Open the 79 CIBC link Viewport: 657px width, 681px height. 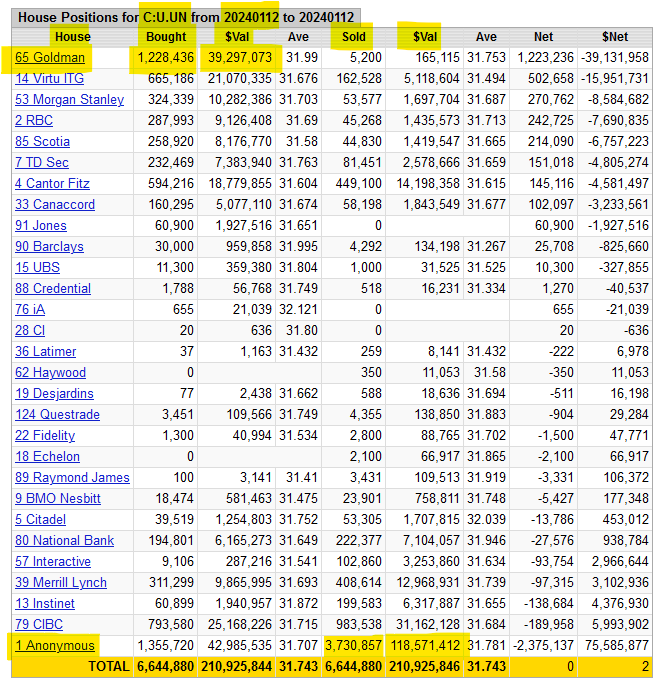[x=39, y=624]
